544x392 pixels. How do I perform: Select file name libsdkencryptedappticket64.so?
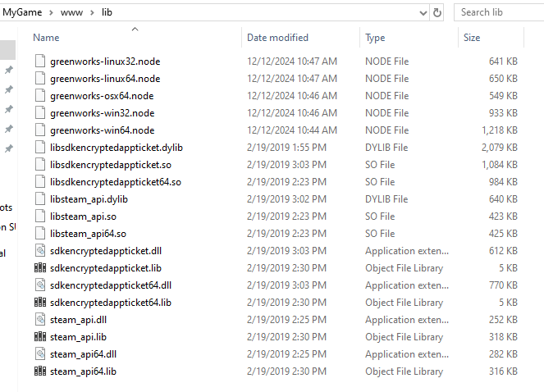(116, 182)
